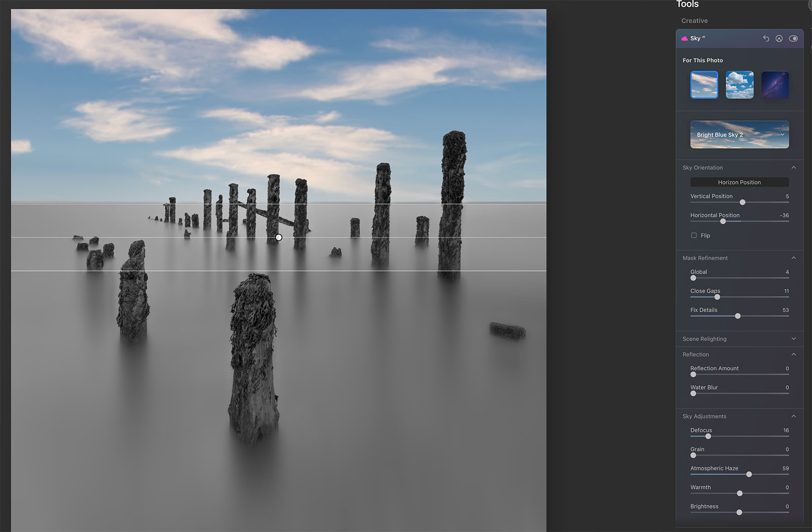812x532 pixels.
Task: Open the Sky masking brush icon
Action: pos(779,39)
